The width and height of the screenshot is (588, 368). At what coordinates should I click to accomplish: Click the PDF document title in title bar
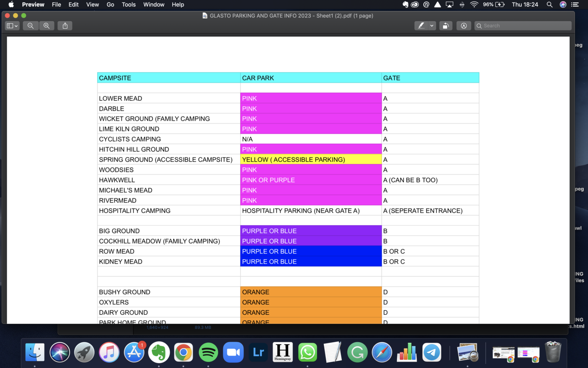point(291,16)
